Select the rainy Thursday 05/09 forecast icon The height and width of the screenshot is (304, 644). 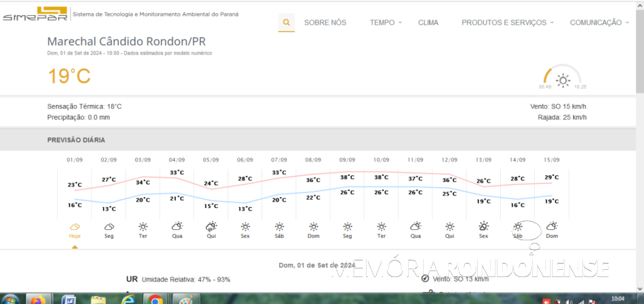click(211, 227)
